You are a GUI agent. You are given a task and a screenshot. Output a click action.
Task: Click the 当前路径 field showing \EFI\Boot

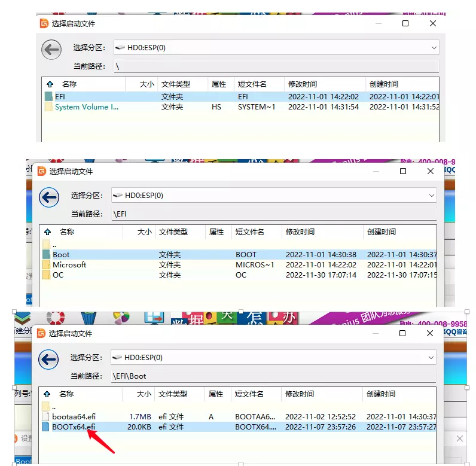coord(274,376)
